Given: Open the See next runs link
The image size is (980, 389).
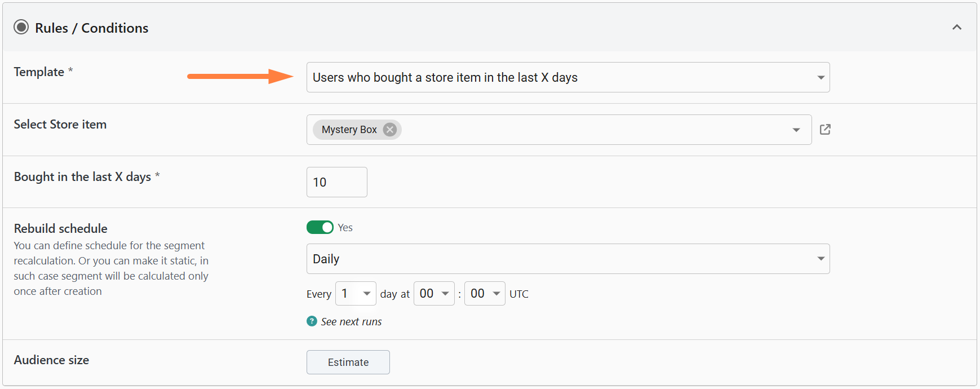Looking at the screenshot, I should click(351, 322).
